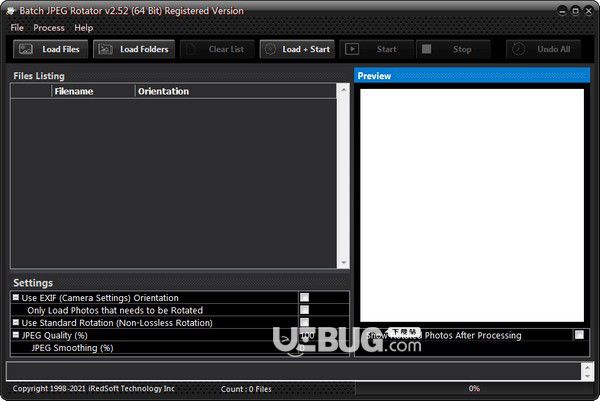The height and width of the screenshot is (401, 600).
Task: Undo All button label
Action: pos(553,49)
